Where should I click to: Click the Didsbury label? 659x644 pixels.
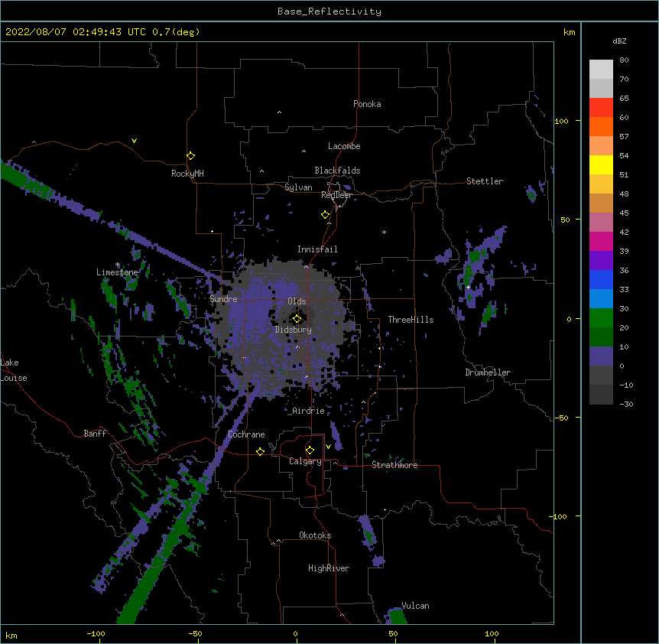pos(293,330)
